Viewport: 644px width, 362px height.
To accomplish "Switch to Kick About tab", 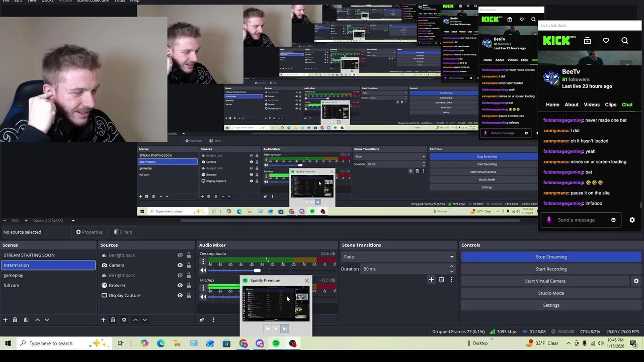I will pos(572,105).
